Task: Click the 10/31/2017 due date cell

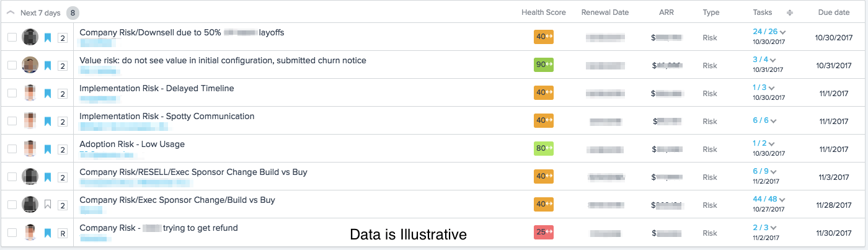Action: tap(832, 66)
